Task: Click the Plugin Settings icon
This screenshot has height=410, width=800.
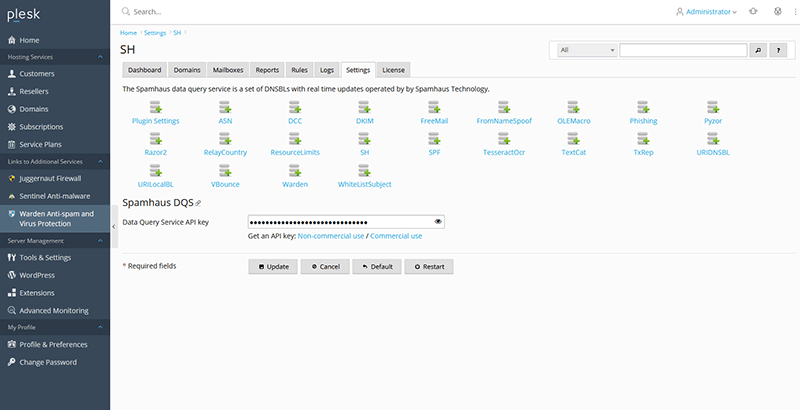Action: tap(155, 107)
